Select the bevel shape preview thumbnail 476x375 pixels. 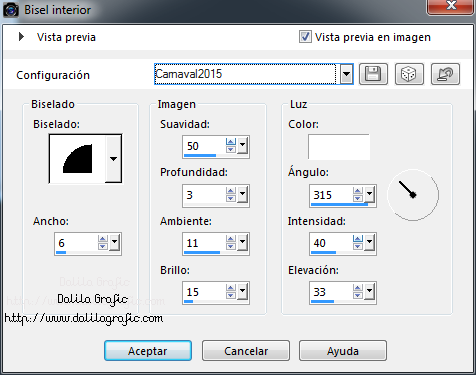[78, 159]
